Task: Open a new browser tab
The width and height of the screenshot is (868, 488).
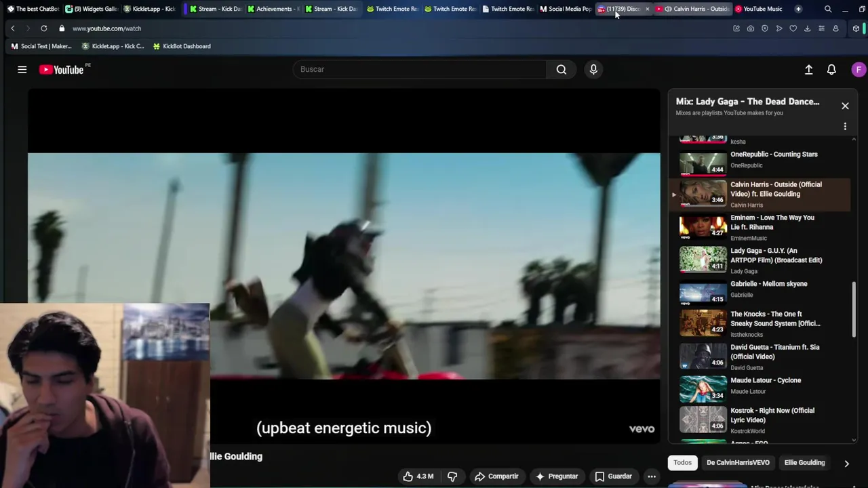Action: tap(798, 9)
